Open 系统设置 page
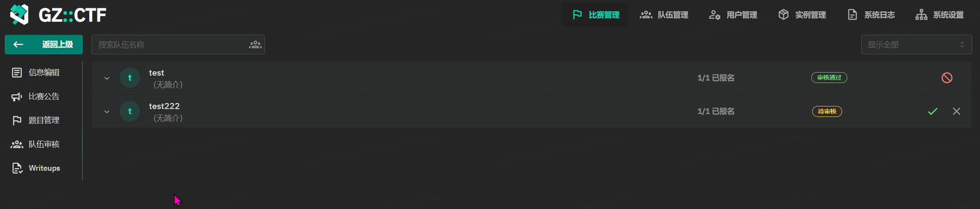Screen dimensions: 980x209 (940, 15)
